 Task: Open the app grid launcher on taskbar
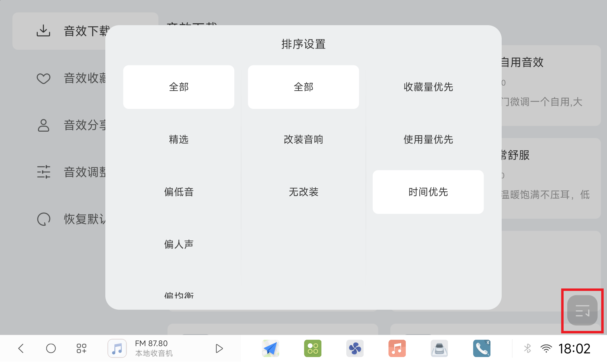tap(81, 348)
